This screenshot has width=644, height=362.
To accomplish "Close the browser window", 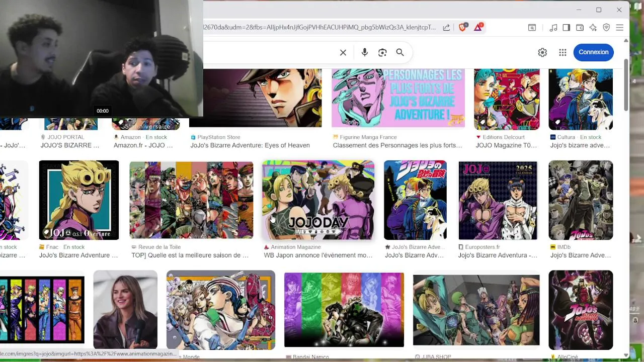I will (619, 10).
